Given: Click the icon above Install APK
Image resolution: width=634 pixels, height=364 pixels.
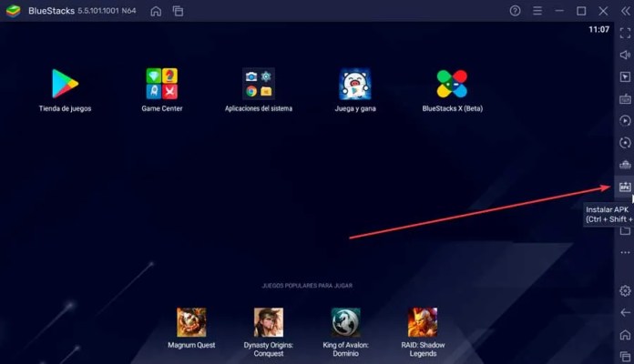Looking at the screenshot, I should (x=625, y=165).
